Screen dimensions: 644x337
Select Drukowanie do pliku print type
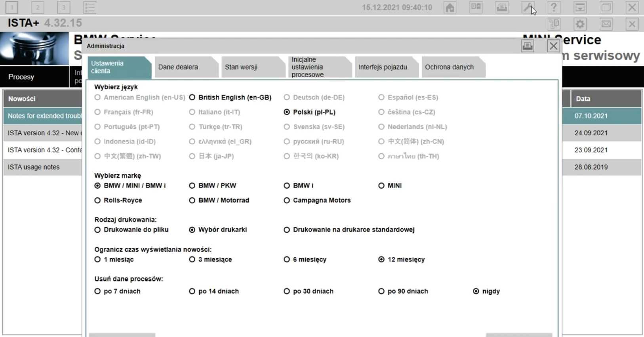pos(131,230)
